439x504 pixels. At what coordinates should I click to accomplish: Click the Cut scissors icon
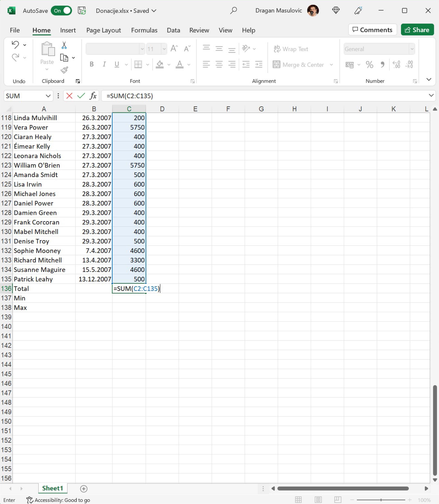tap(64, 45)
